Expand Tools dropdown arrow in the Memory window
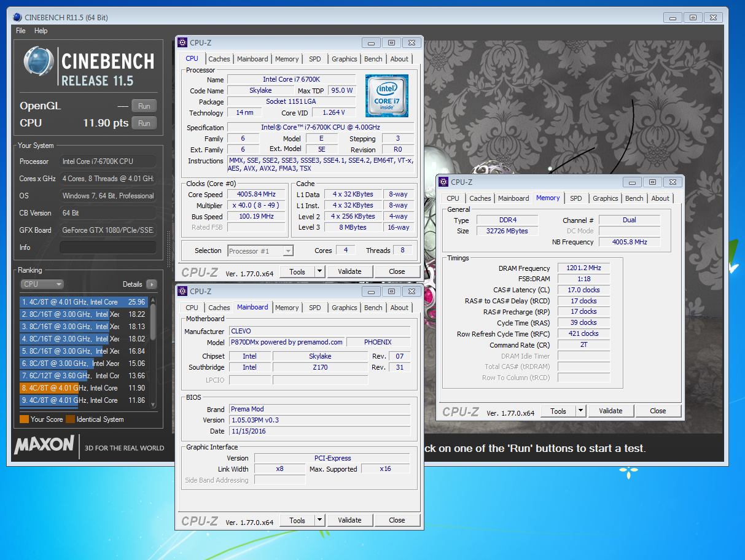The image size is (745, 560). tap(580, 411)
